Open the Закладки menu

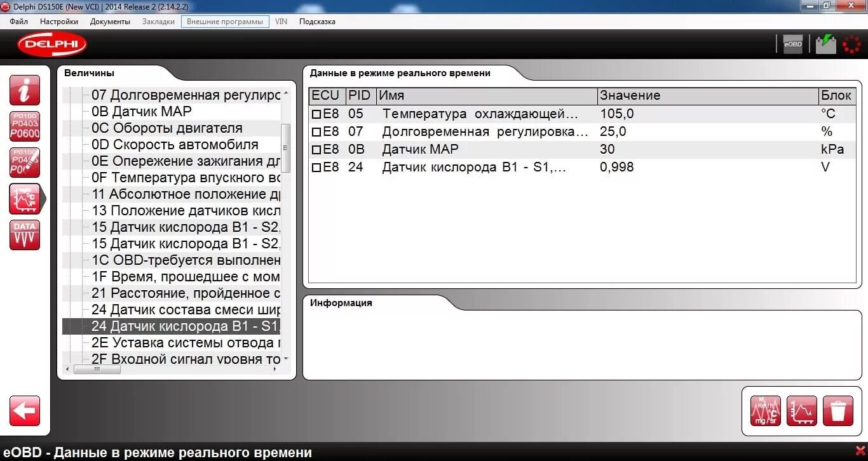(158, 22)
